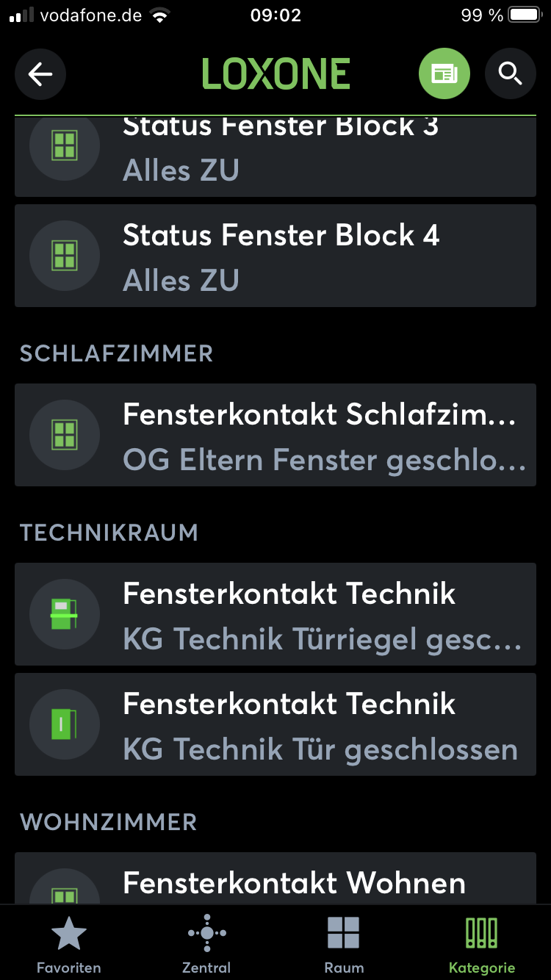
Task: Open the Fensterkontakt Wohnen entry
Action: [x=294, y=882]
